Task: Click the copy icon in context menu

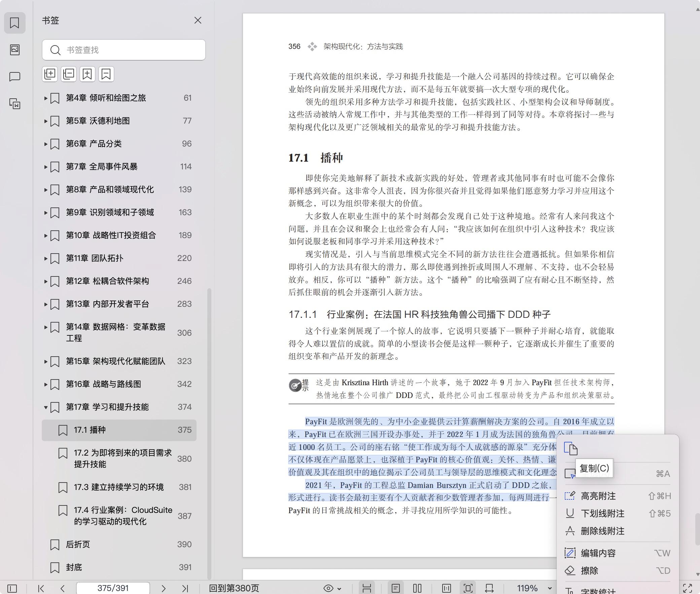Action: coord(571,449)
